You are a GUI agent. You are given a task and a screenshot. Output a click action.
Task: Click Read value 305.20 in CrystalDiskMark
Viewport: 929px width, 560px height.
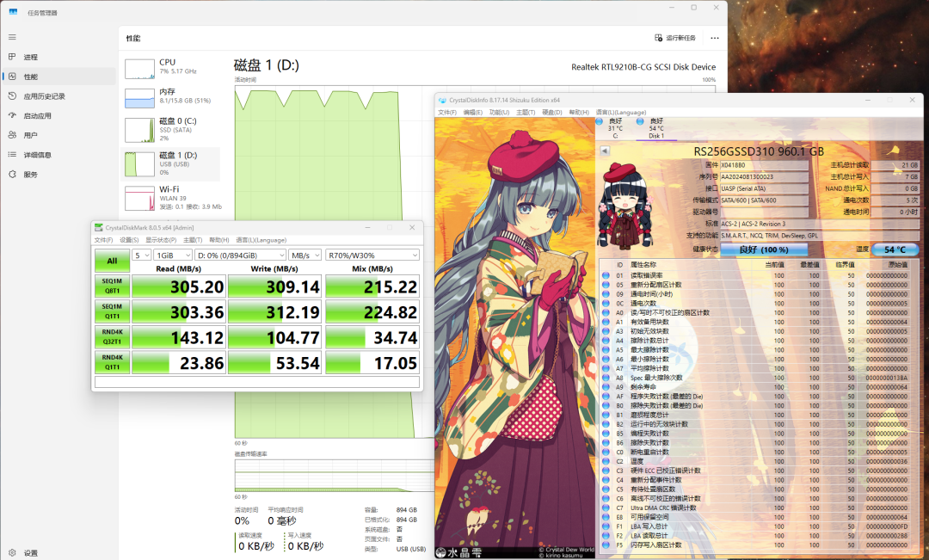(178, 286)
